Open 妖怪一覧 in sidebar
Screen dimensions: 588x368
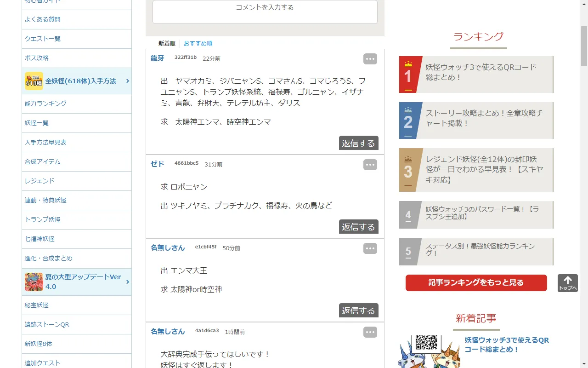click(x=77, y=123)
